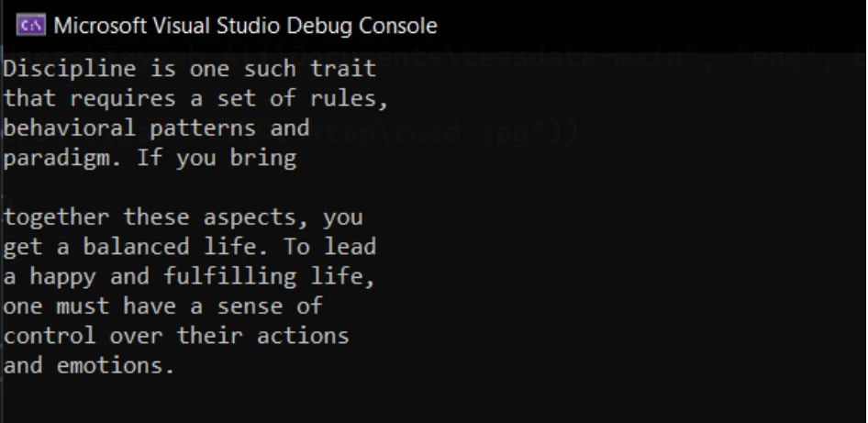The image size is (868, 423).
Task: Click on the word "paradigm."
Action: 63,158
